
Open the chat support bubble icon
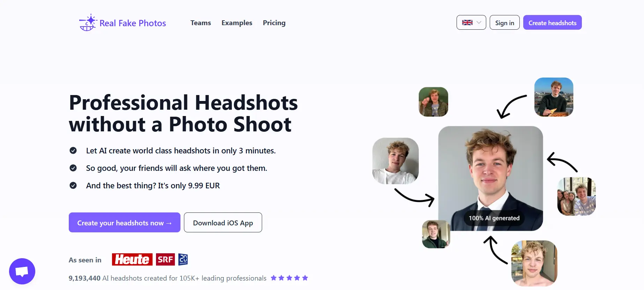[22, 271]
